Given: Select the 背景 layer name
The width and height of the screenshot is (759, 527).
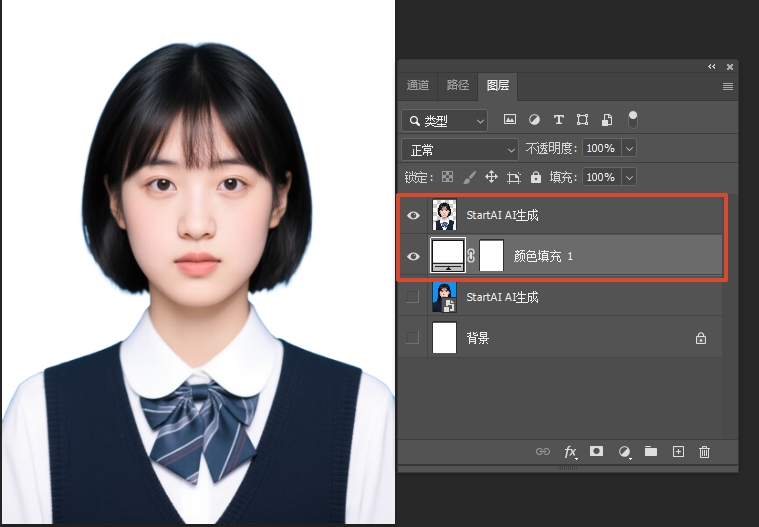Looking at the screenshot, I should pyautogui.click(x=477, y=338).
